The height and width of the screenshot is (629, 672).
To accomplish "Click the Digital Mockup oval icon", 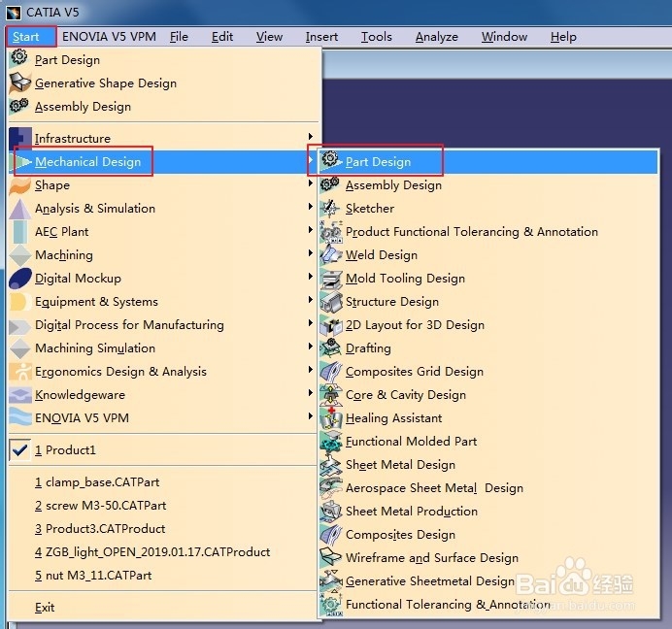I will pyautogui.click(x=20, y=279).
